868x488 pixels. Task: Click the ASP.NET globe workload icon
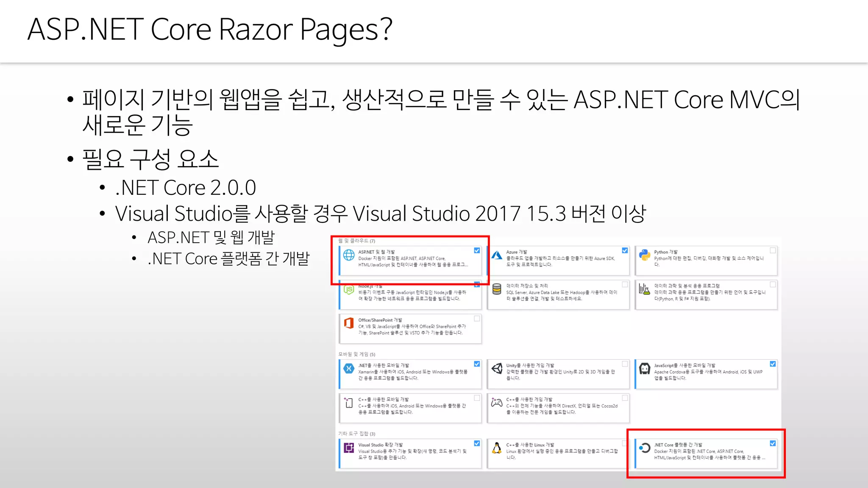point(349,255)
